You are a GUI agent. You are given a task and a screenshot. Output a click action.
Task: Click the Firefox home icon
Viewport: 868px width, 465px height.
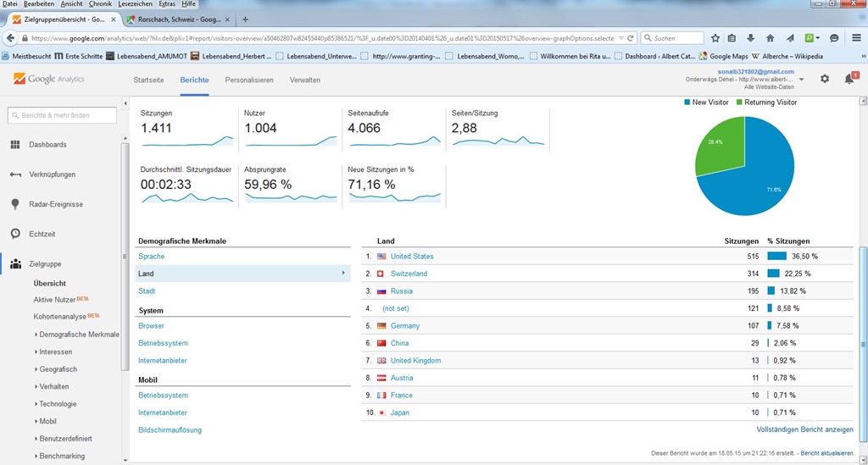coord(770,38)
